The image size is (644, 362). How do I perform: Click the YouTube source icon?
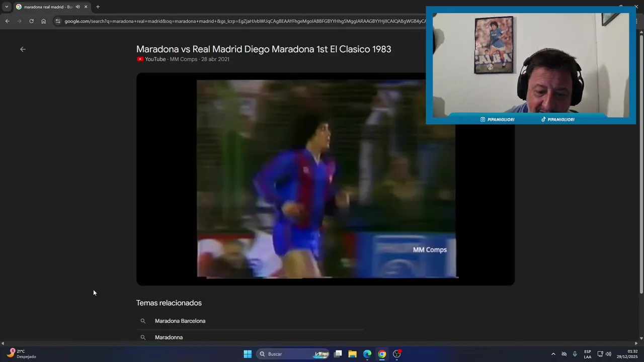click(x=140, y=59)
